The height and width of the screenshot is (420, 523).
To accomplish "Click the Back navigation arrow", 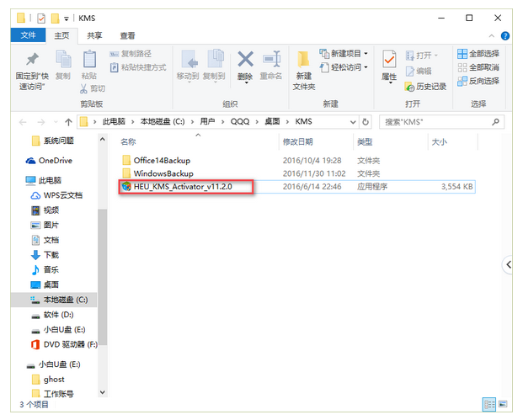I will (x=23, y=122).
